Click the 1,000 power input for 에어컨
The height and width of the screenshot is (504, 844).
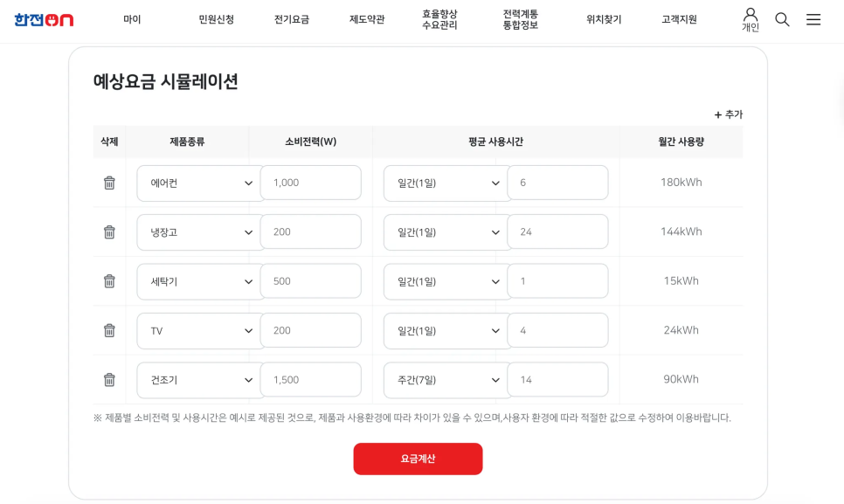point(310,183)
